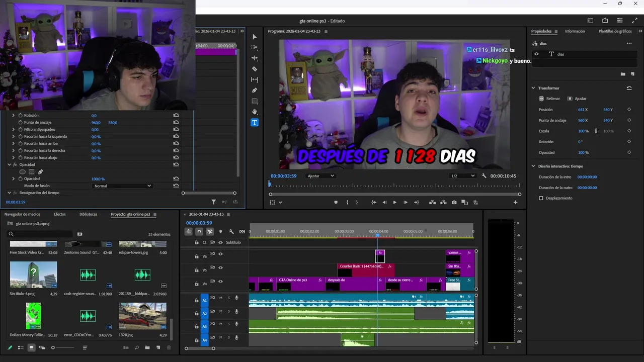Switch Project panel to list view
The image size is (644, 362).
pos(21,347)
